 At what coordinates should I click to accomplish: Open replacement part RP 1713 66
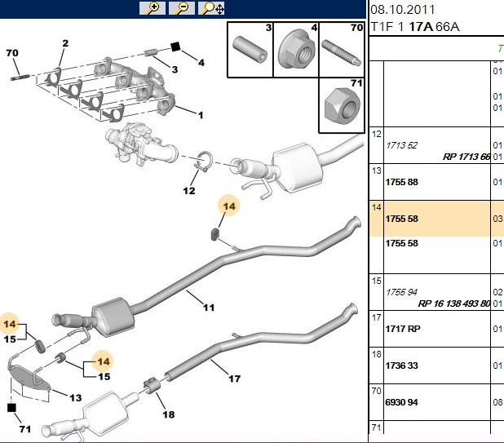pos(466,157)
